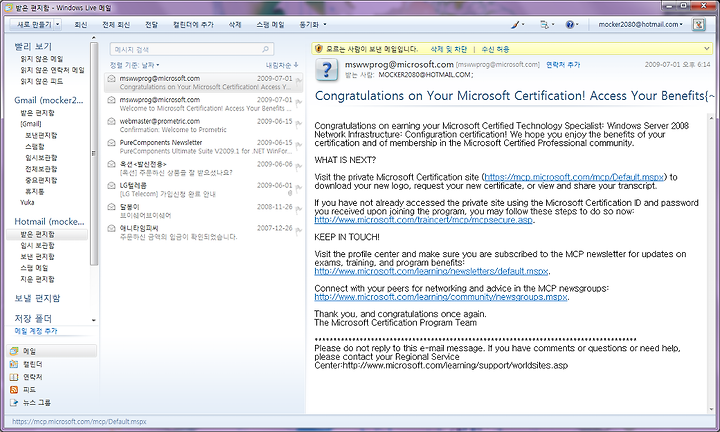Click 회신 (Reply) in the toolbar
The image size is (720, 432).
coord(81,24)
